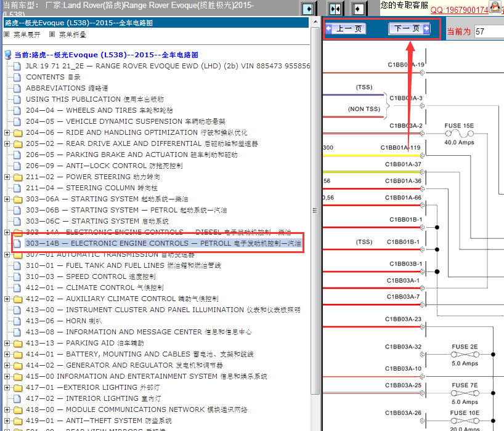Open 211-04 STEERING COLUMN page

92,188
